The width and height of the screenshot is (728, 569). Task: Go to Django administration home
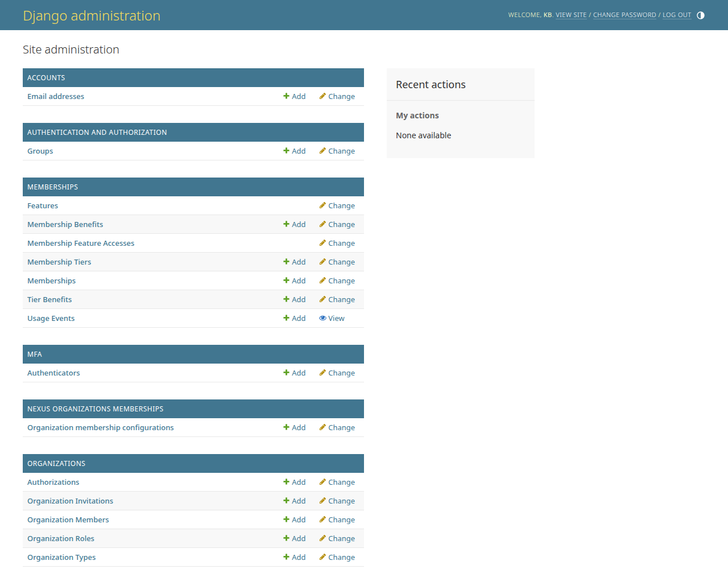[92, 15]
